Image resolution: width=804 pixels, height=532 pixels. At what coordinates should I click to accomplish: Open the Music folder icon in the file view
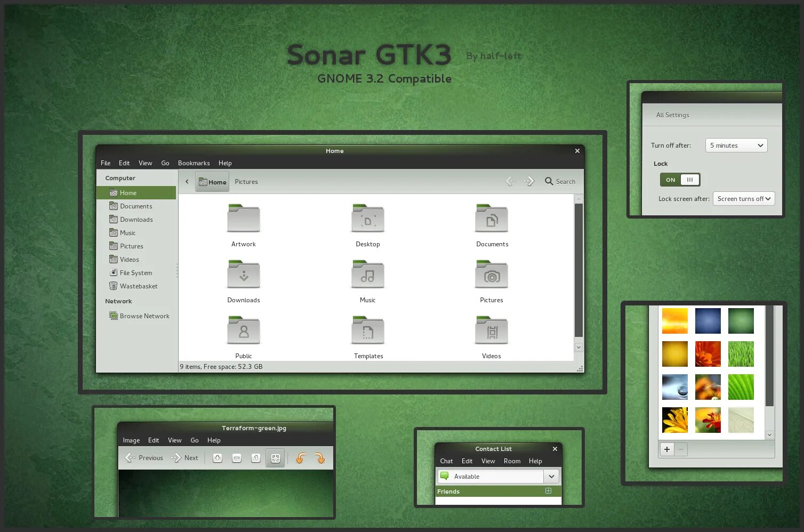[368, 274]
